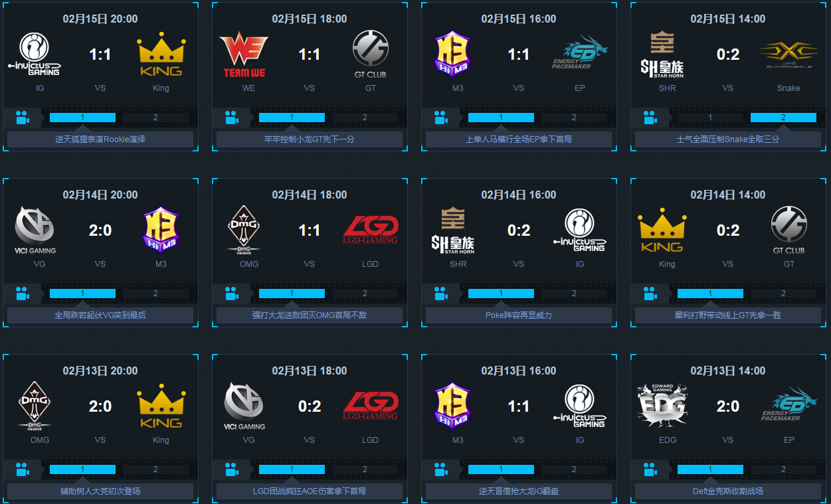This screenshot has height=504, width=831.
Task: Select game 1 tab in OMG vs King match
Action: (82, 469)
